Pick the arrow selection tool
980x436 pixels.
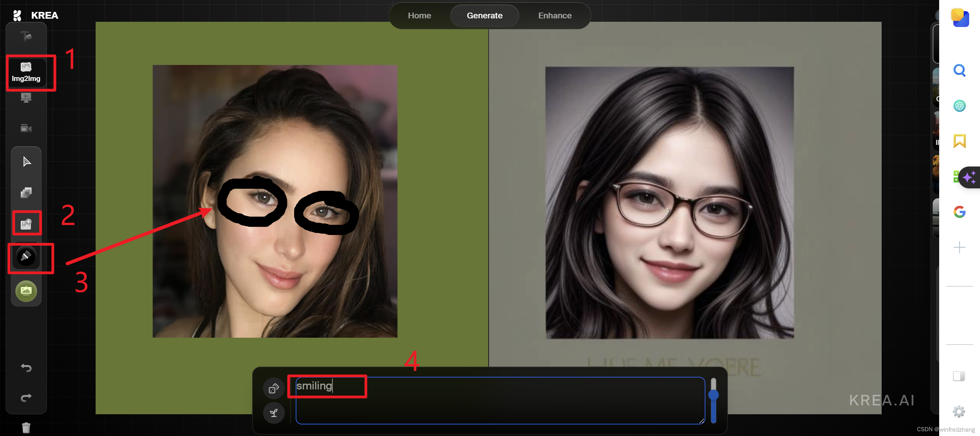(x=26, y=162)
